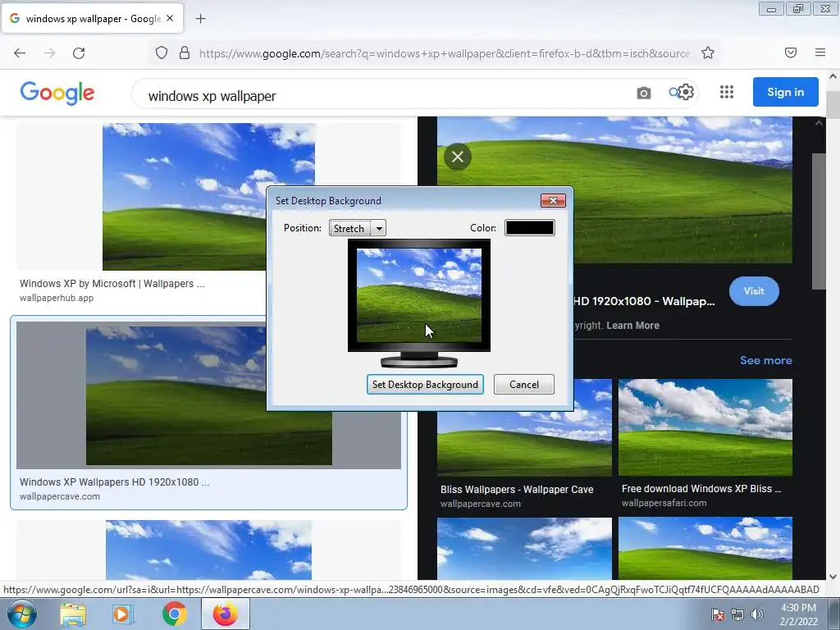Open Google Chrome from taskbar
This screenshot has height=630, width=840.
[x=175, y=614]
